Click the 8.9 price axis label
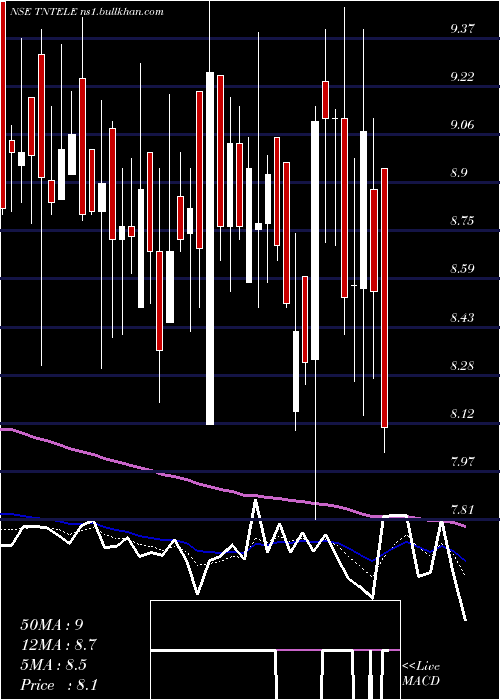Image resolution: width=500 pixels, height=700 pixels. pos(459,173)
